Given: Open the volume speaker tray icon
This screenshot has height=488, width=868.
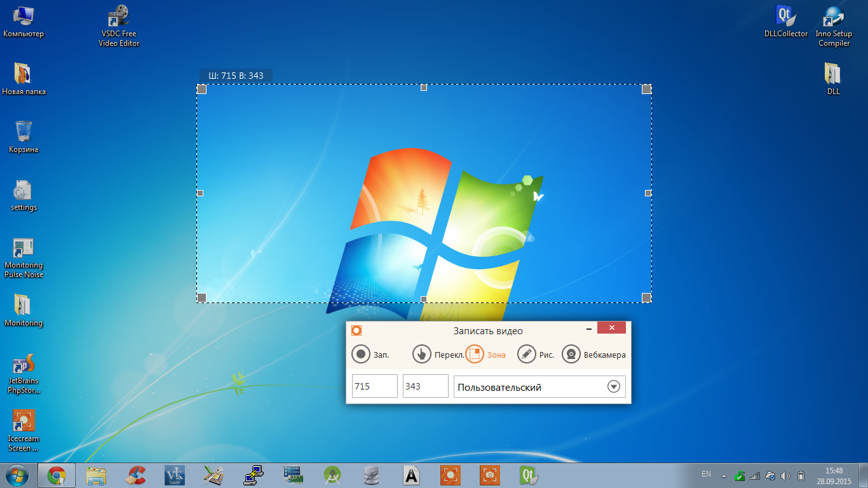Looking at the screenshot, I should pos(785,475).
